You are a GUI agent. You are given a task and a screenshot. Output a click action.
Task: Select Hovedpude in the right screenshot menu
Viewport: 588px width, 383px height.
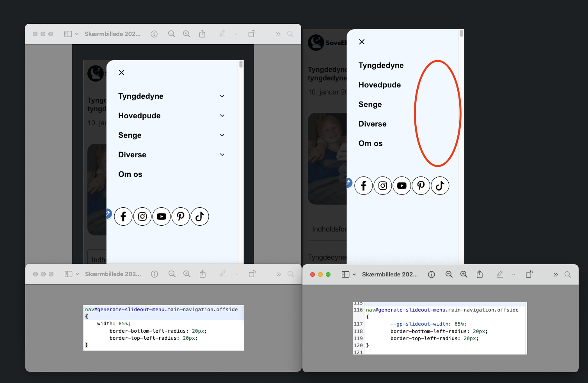pyautogui.click(x=380, y=85)
